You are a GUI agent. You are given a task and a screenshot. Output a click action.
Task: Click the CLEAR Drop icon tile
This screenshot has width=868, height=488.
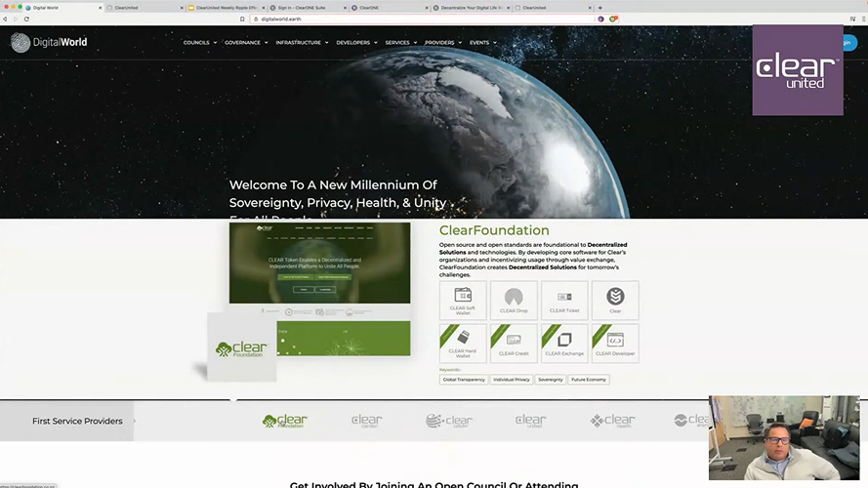click(514, 301)
